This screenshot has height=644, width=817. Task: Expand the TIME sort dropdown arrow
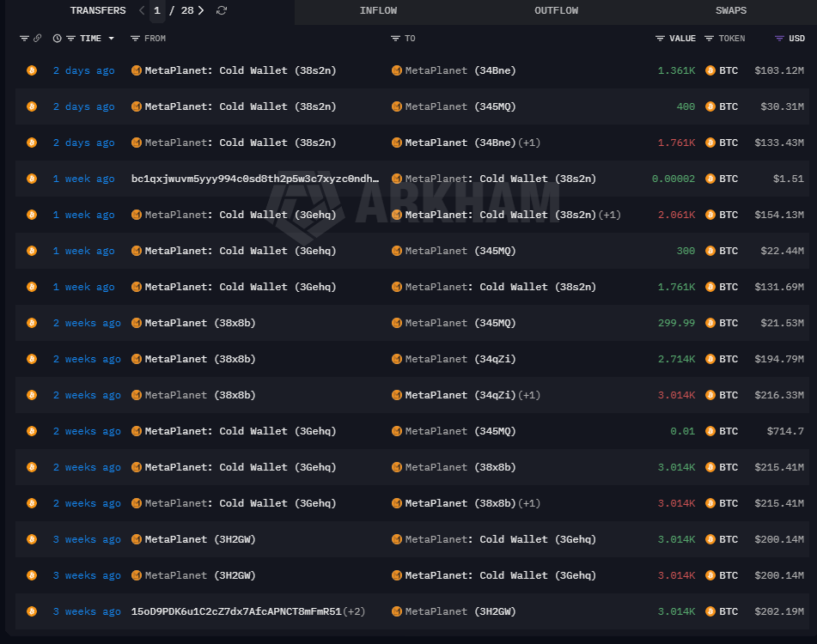point(111,39)
